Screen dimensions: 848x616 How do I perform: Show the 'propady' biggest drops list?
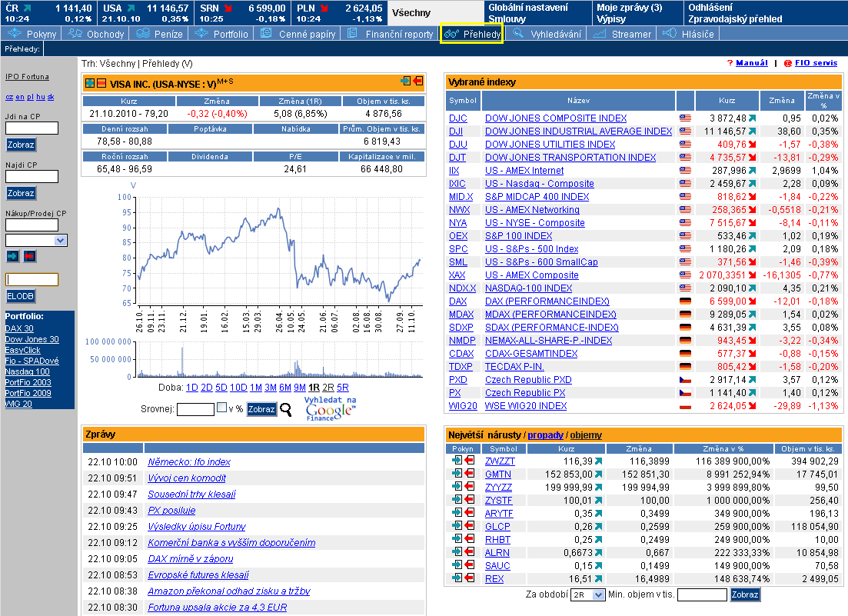545,435
